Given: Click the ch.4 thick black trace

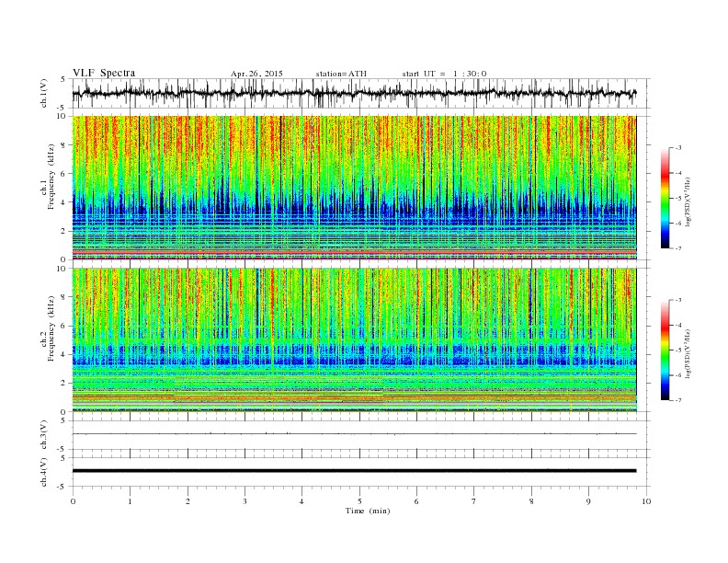Looking at the screenshot, I should [354, 471].
